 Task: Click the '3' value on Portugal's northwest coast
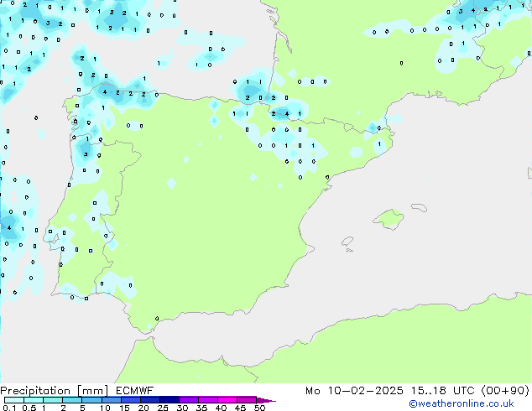(86, 154)
